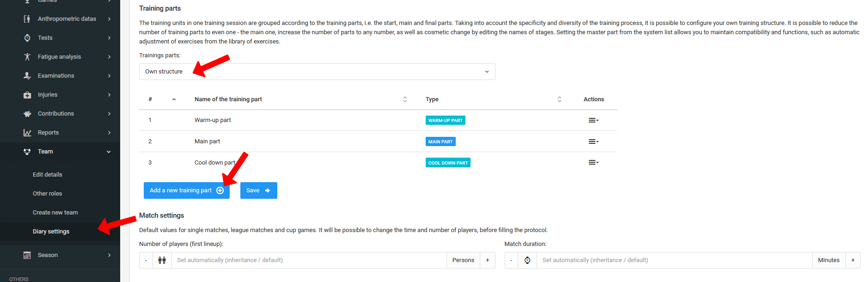Open the Warm-up part actions menu icon
The image size is (868, 282).
tap(593, 120)
